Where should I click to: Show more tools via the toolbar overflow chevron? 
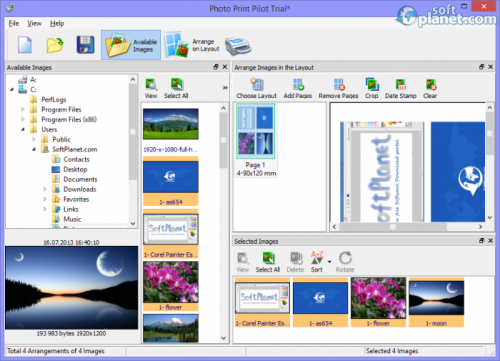pos(225,87)
